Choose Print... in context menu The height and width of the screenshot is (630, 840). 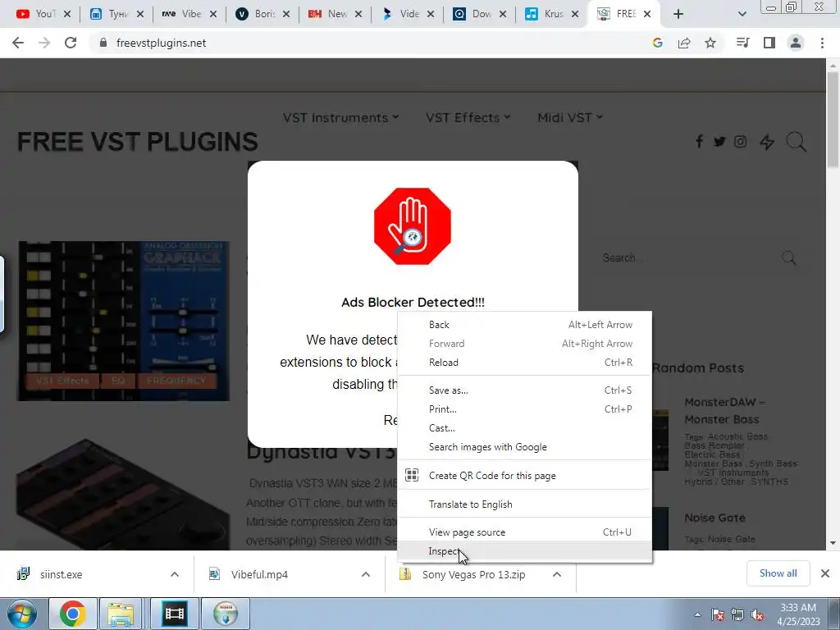coord(524,409)
